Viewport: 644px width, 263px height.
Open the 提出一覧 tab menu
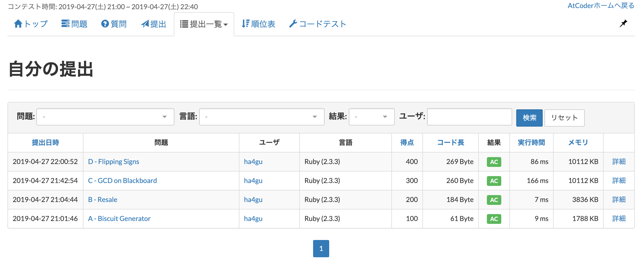[204, 24]
